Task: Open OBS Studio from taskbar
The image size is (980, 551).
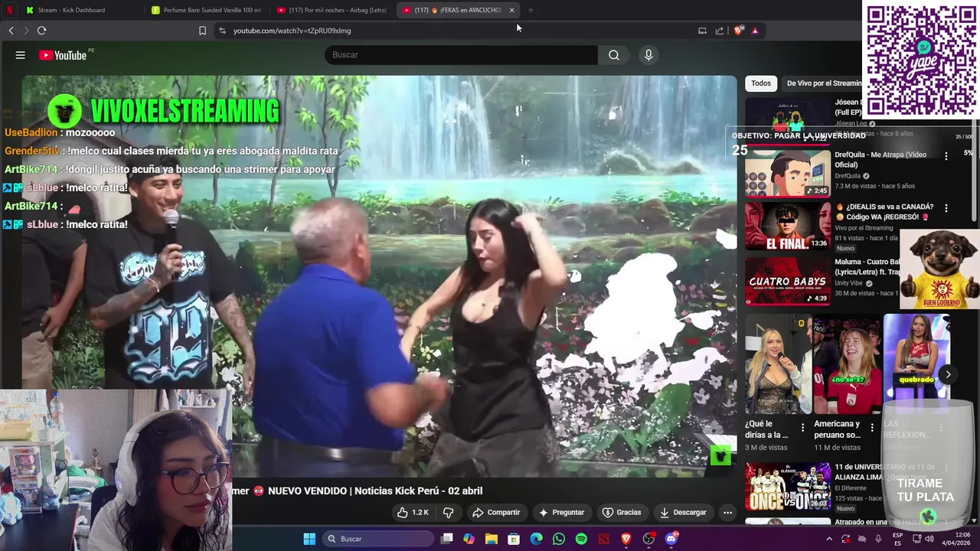Action: click(x=648, y=539)
